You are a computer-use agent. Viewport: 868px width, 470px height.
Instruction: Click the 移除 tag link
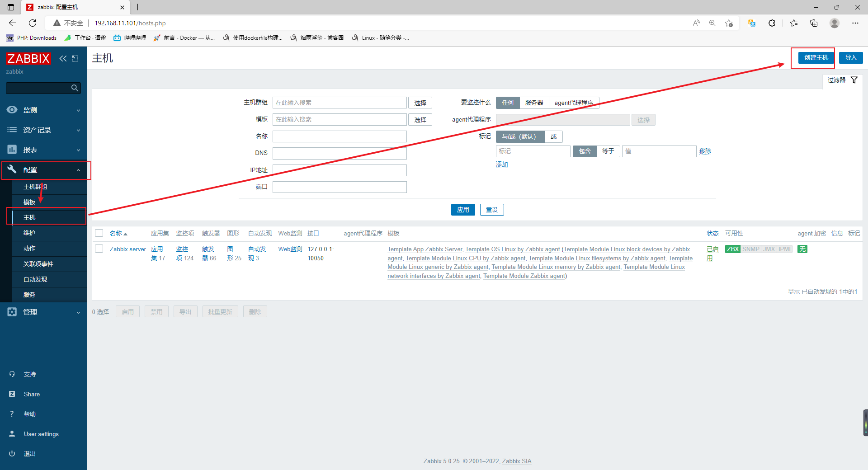pos(705,151)
